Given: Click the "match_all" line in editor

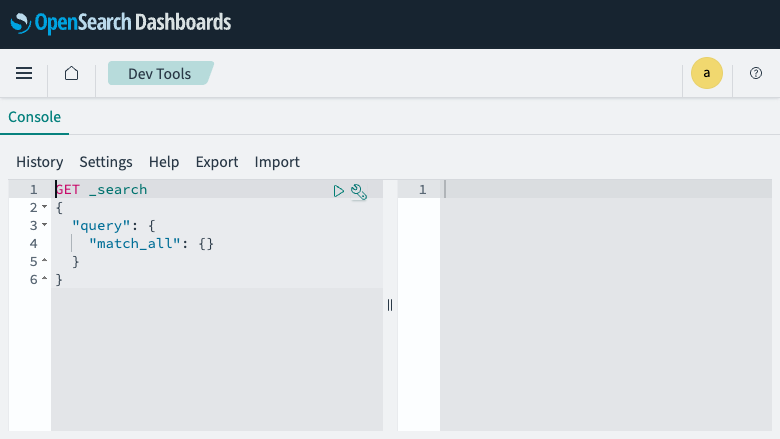Looking at the screenshot, I should [x=151, y=244].
